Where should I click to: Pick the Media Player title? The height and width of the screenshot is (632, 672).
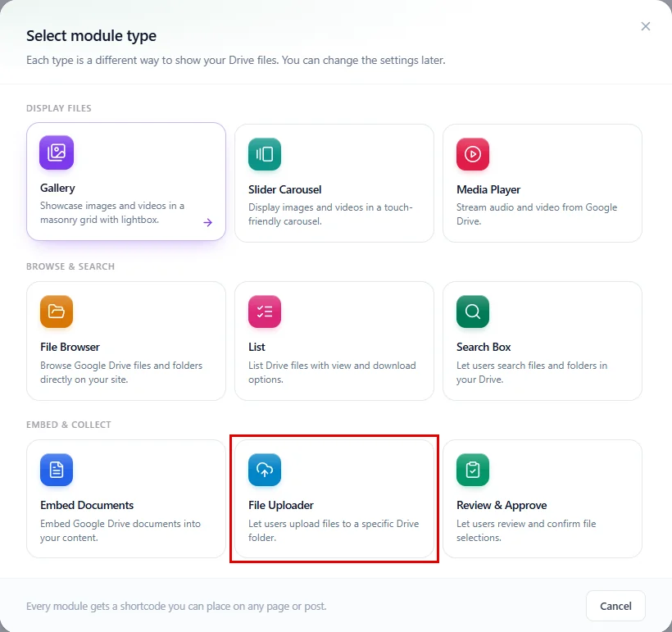tap(488, 190)
